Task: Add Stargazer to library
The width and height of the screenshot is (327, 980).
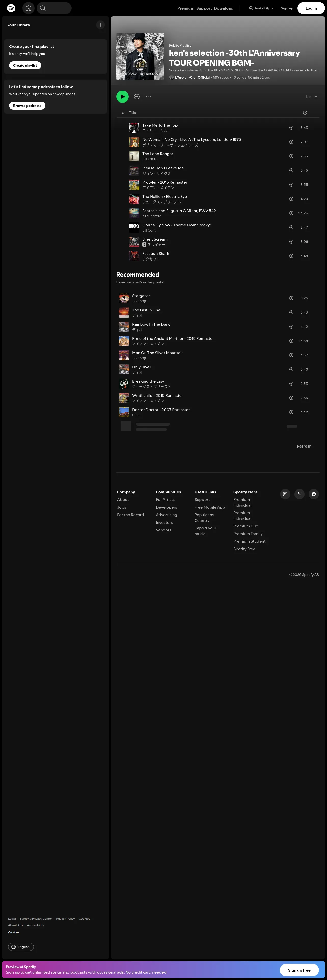Action: coord(291,298)
